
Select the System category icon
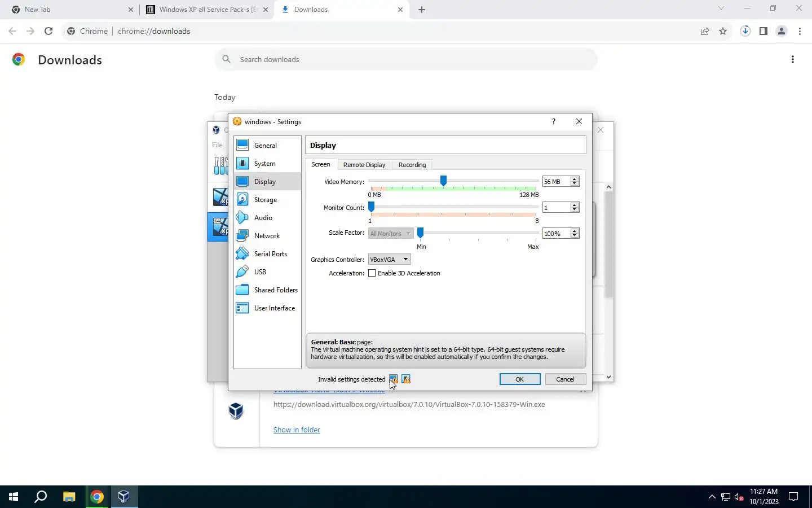242,163
